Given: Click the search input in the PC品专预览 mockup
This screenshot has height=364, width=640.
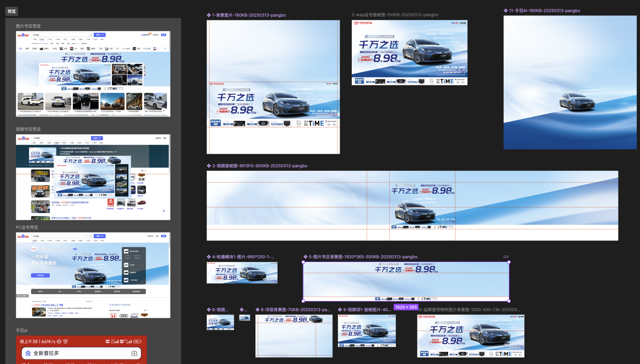Looking at the screenshot, I should (62, 236).
